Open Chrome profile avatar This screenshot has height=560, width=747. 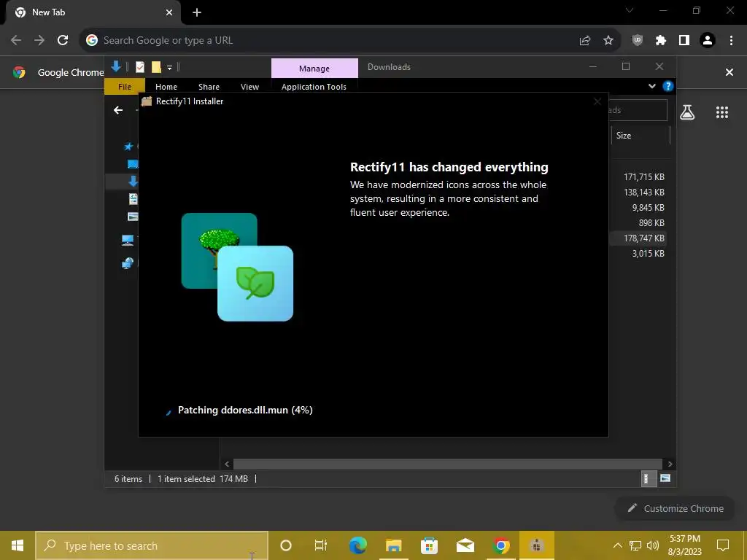708,41
